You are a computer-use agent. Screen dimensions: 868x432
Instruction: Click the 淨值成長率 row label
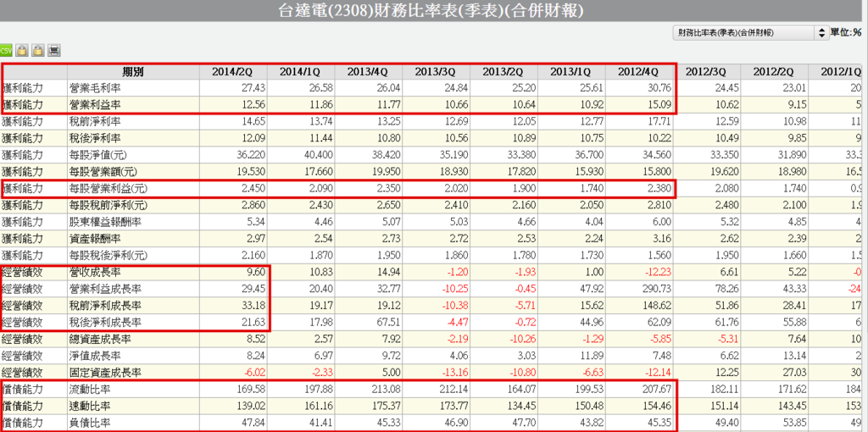(96, 357)
